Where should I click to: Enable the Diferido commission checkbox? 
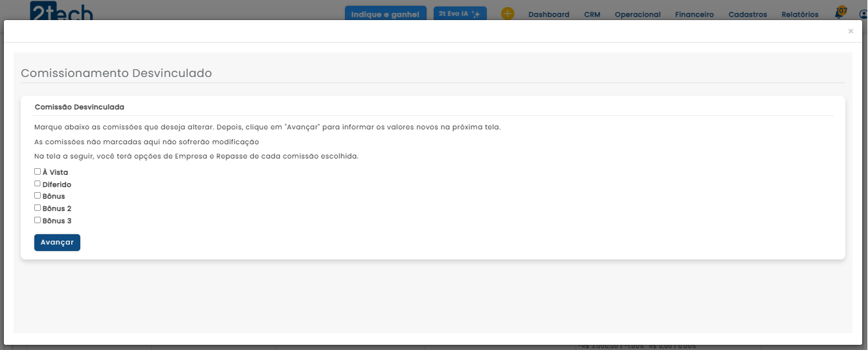click(x=38, y=184)
